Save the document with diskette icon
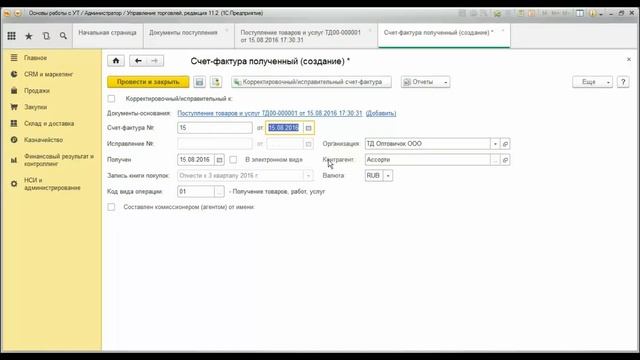Screen dimensions: 640x360 (x=199, y=82)
